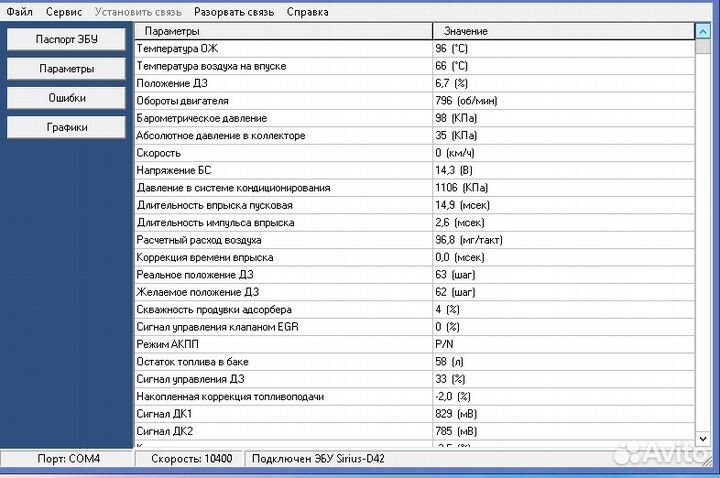The width and height of the screenshot is (720, 478).
Task: Click the Значение column header
Action: 564,31
